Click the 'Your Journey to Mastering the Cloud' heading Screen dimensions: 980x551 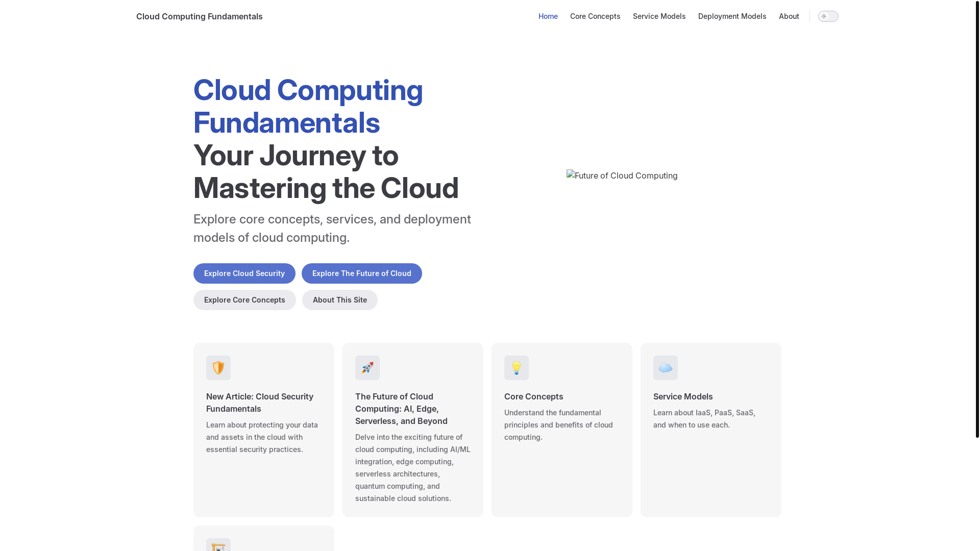pyautogui.click(x=326, y=171)
